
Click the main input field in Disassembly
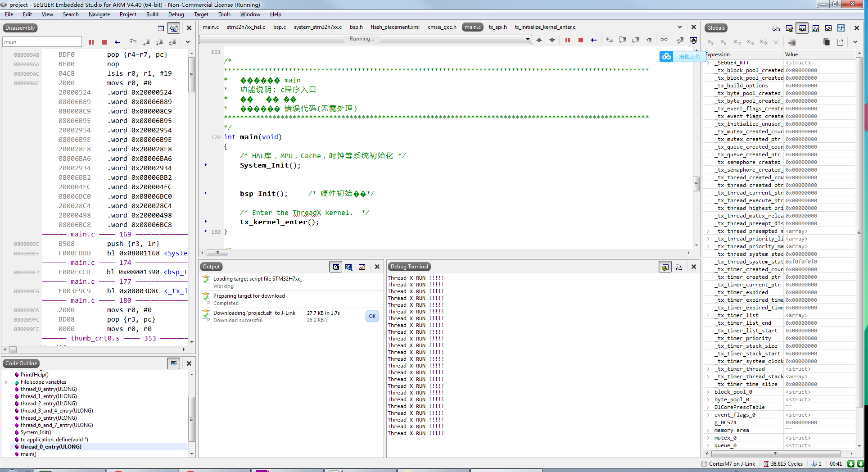42,42
